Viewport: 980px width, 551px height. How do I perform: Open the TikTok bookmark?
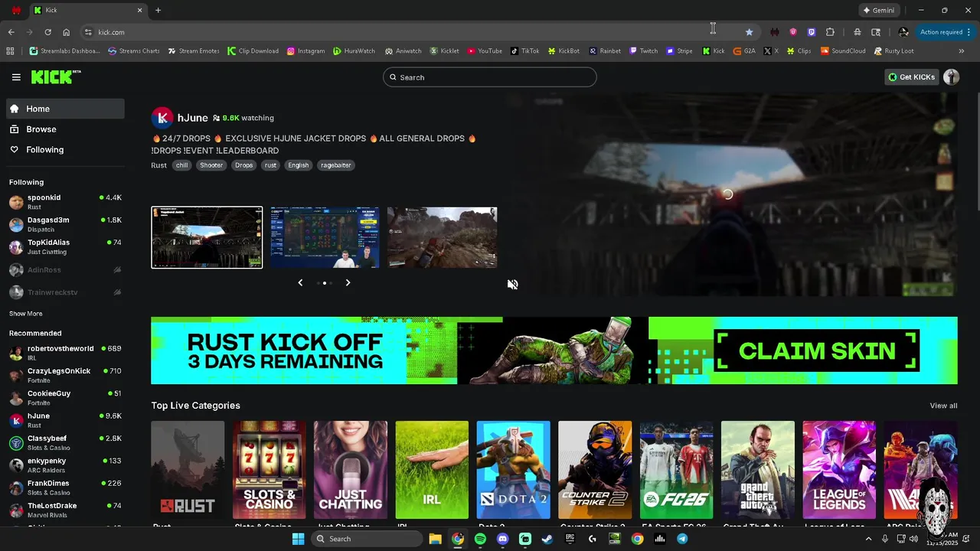pyautogui.click(x=525, y=51)
